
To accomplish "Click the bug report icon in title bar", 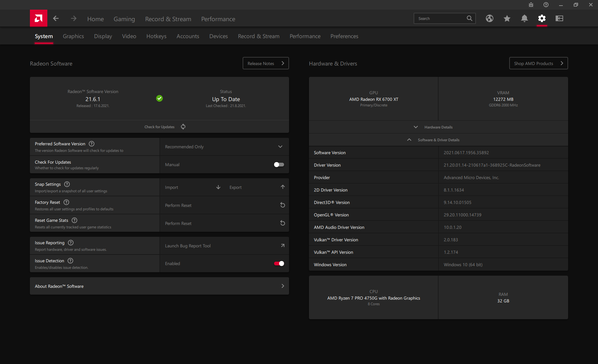I will click(531, 5).
